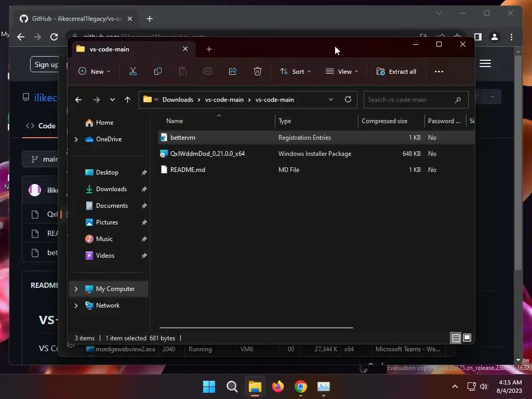This screenshot has height=399, width=532.
Task: Sort by the Type column header
Action: coord(316,121)
